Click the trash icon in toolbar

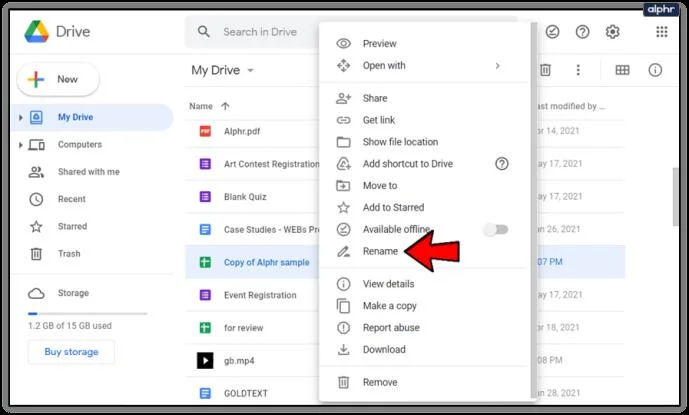545,70
